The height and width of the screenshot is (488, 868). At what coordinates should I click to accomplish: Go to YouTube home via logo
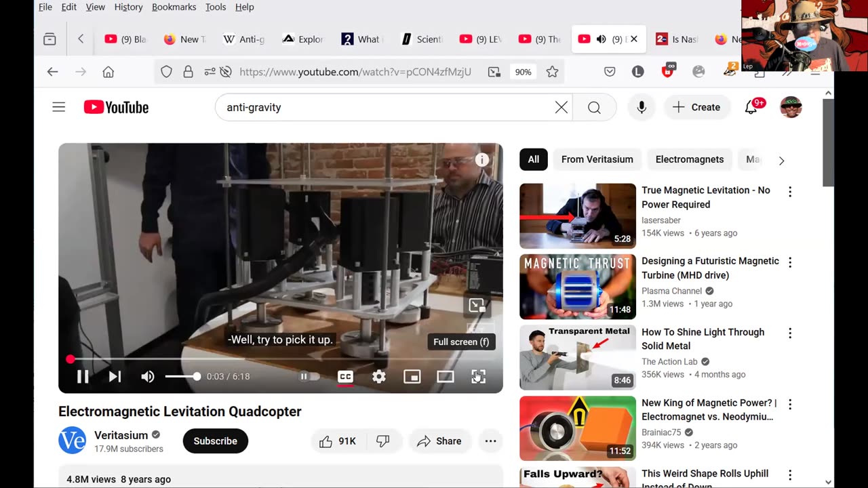point(116,107)
